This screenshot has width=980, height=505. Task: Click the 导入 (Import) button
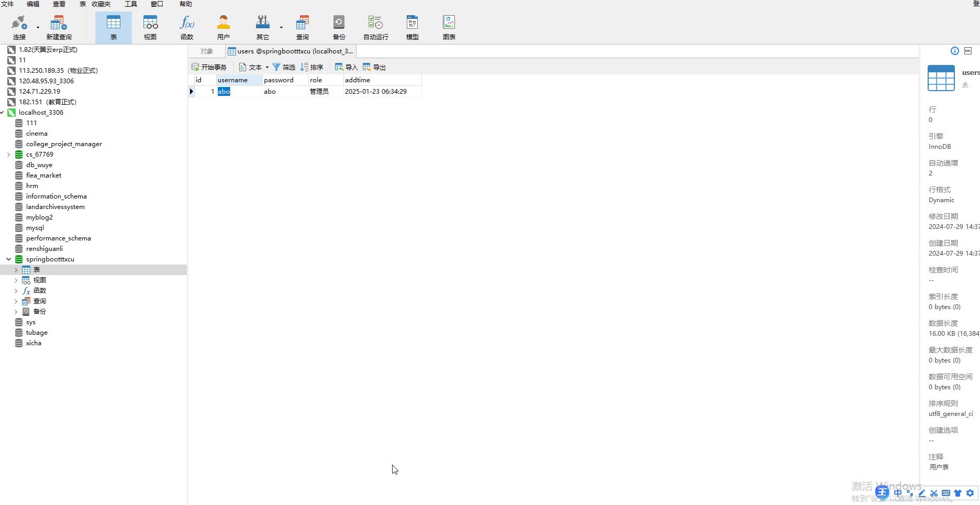pyautogui.click(x=347, y=67)
